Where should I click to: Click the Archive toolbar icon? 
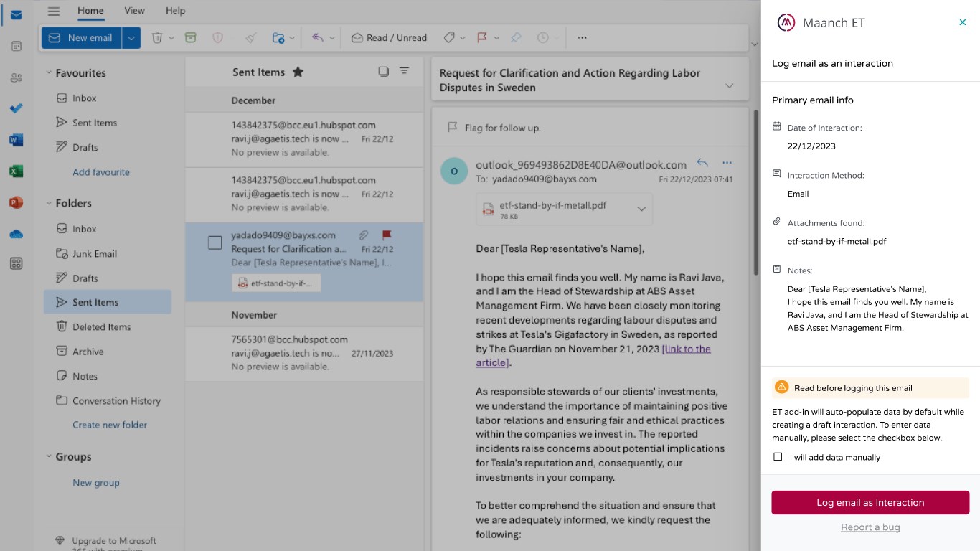pos(190,38)
